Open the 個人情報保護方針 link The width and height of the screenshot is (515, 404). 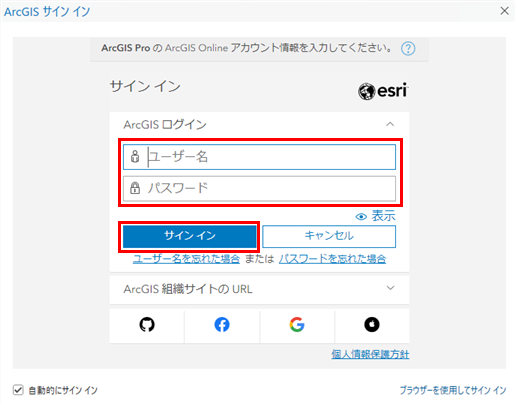pos(370,354)
